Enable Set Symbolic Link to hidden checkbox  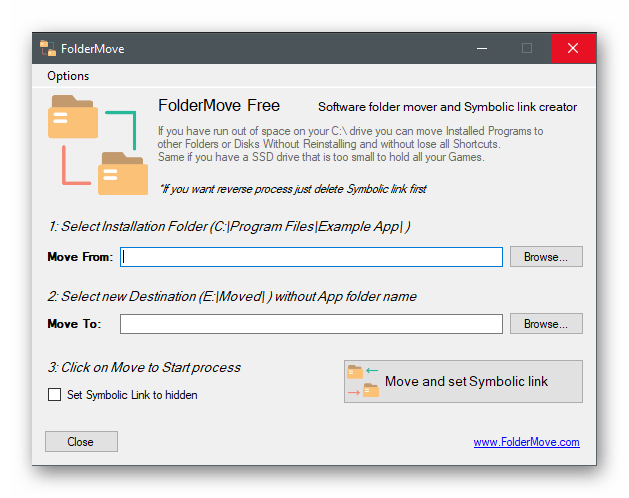click(x=55, y=394)
